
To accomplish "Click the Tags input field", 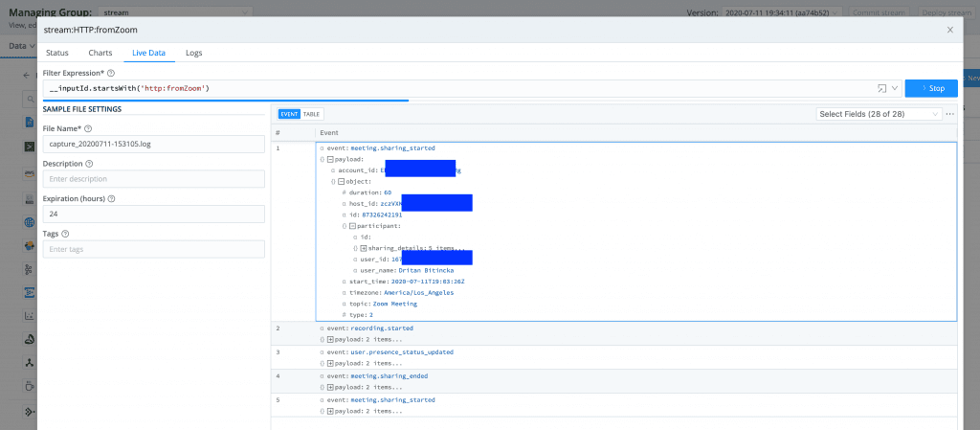I will click(154, 249).
